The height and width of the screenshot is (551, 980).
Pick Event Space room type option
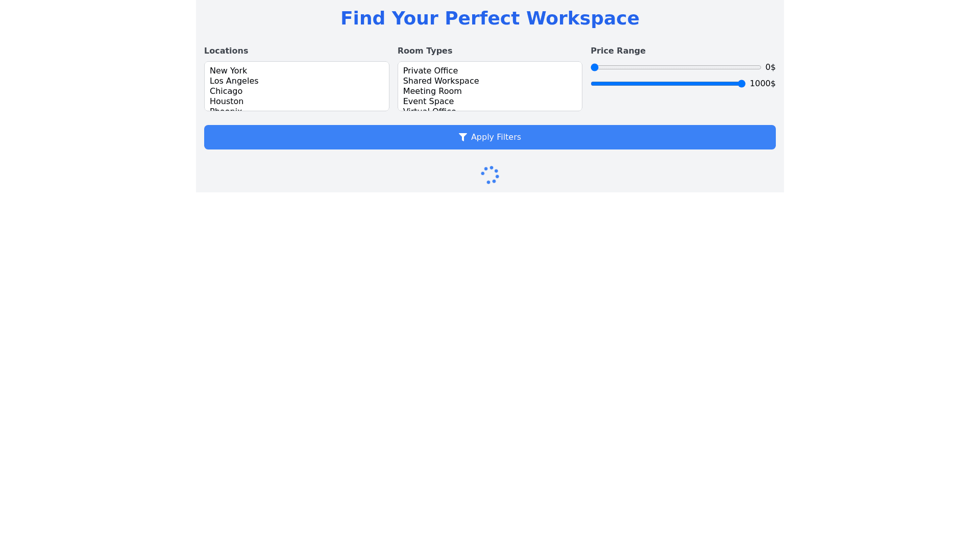coord(428,102)
